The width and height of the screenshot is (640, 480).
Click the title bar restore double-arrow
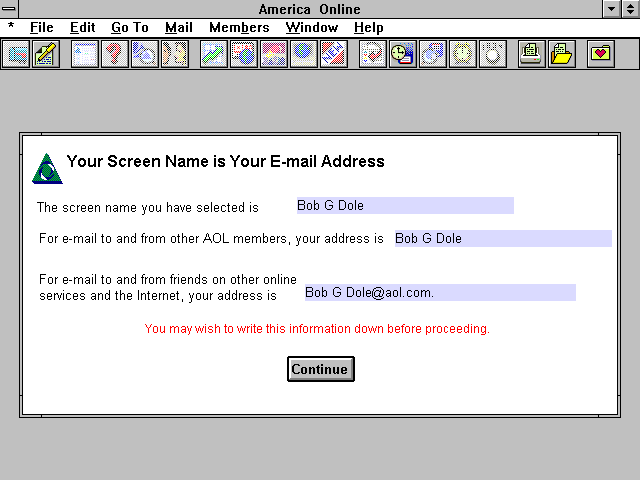tap(631, 9)
